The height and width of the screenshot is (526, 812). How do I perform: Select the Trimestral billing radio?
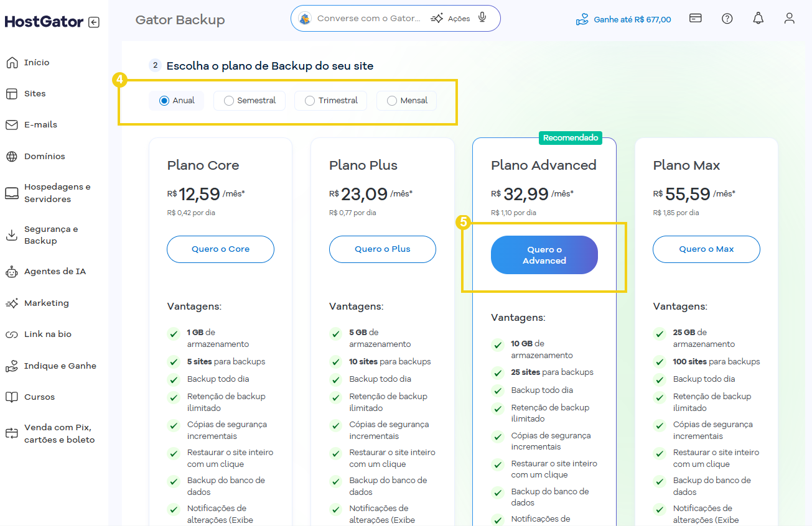(310, 101)
